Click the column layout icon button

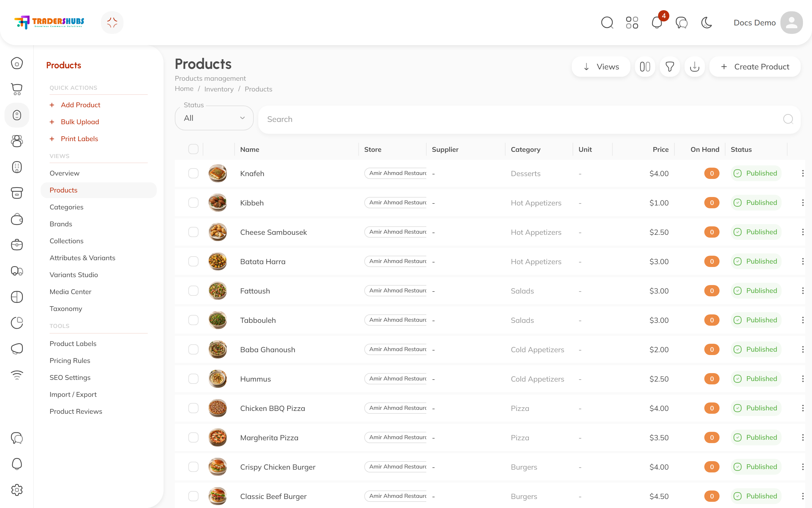point(645,67)
